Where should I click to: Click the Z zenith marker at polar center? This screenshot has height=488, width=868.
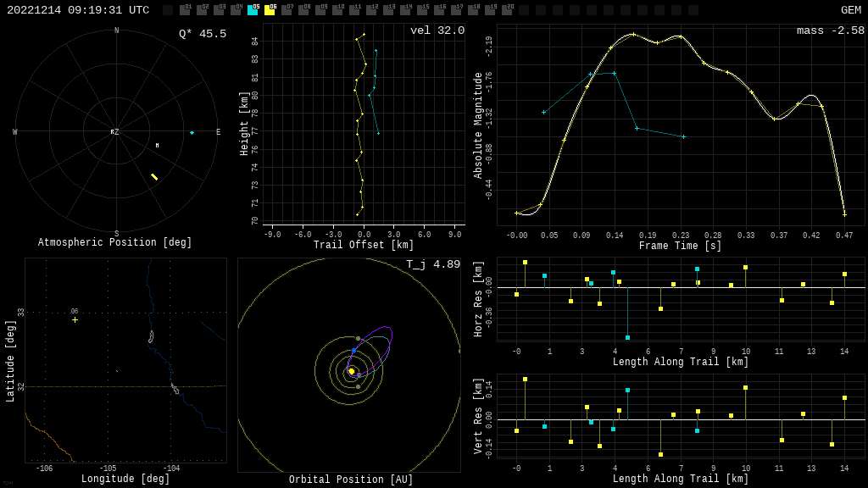coord(115,132)
